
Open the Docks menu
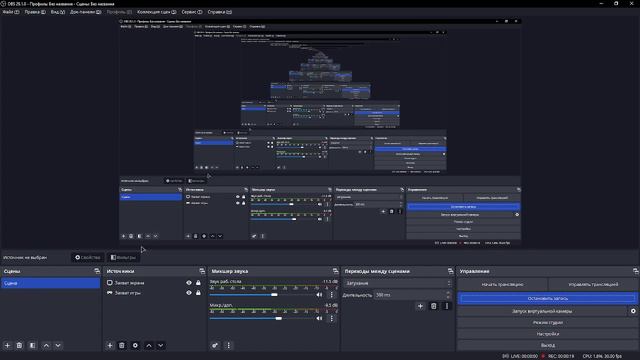click(x=85, y=12)
